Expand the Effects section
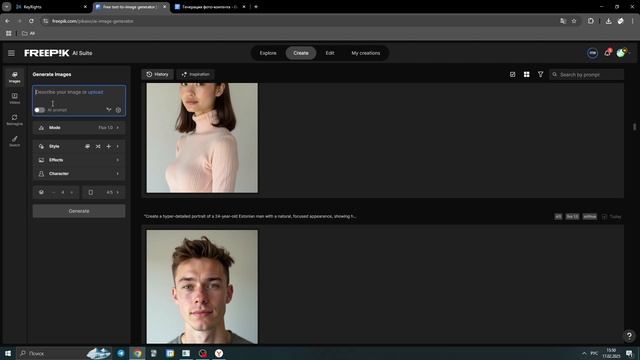Viewport: 640px width, 360px height. 79,160
